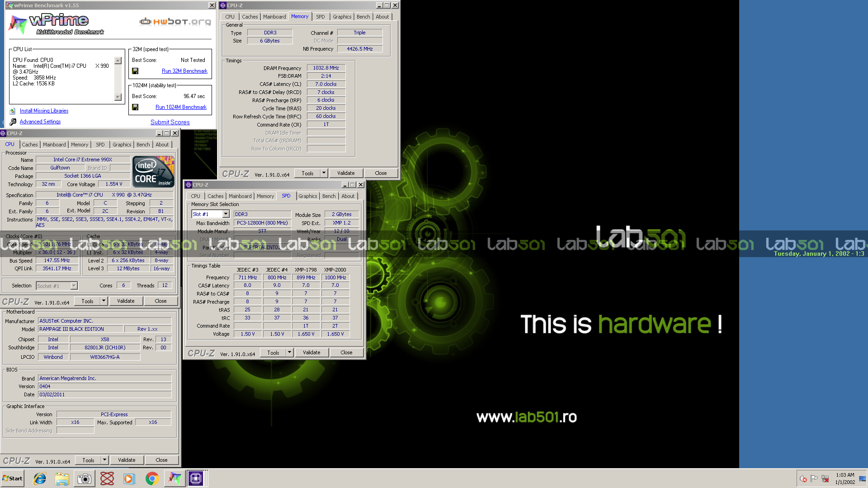Click the show desktop icon beside the clock
The width and height of the screenshot is (868, 488).
[863, 479]
